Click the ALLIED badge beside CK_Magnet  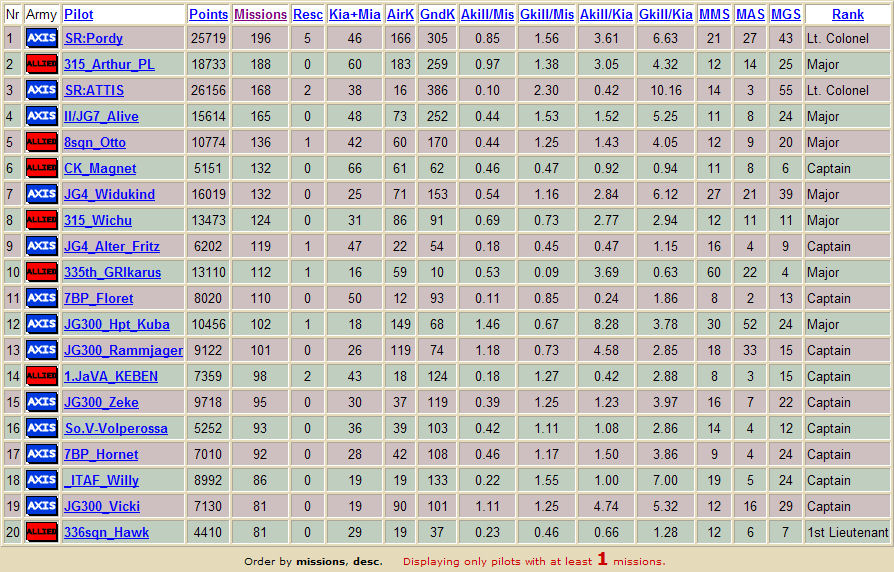42,168
